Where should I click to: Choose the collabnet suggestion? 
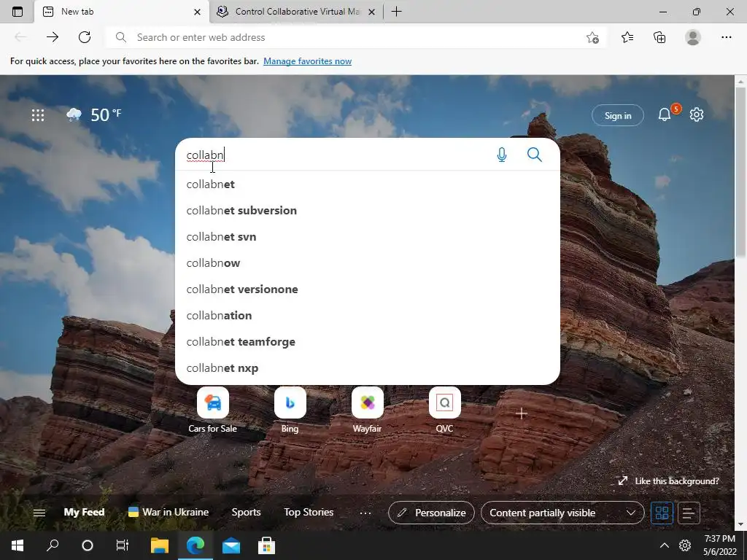point(368,184)
